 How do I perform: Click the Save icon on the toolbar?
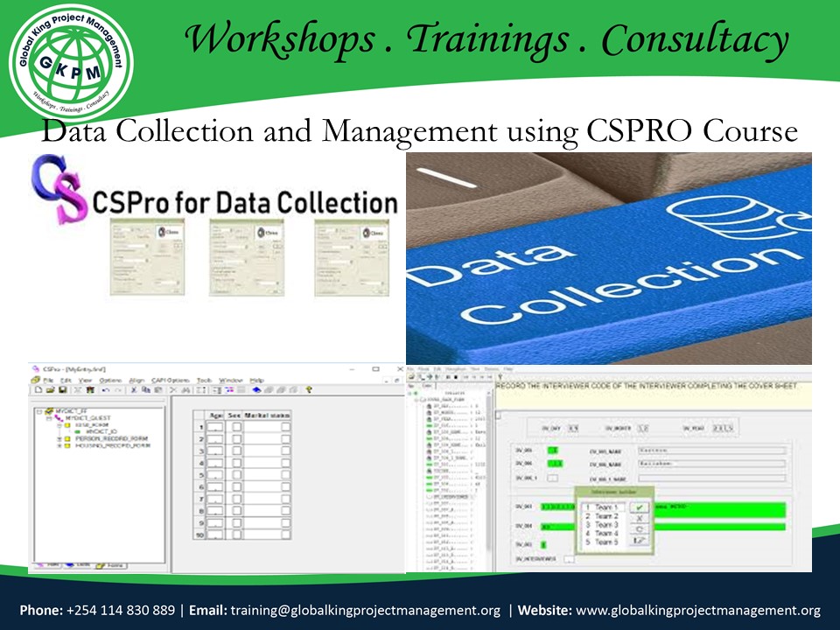tap(64, 388)
